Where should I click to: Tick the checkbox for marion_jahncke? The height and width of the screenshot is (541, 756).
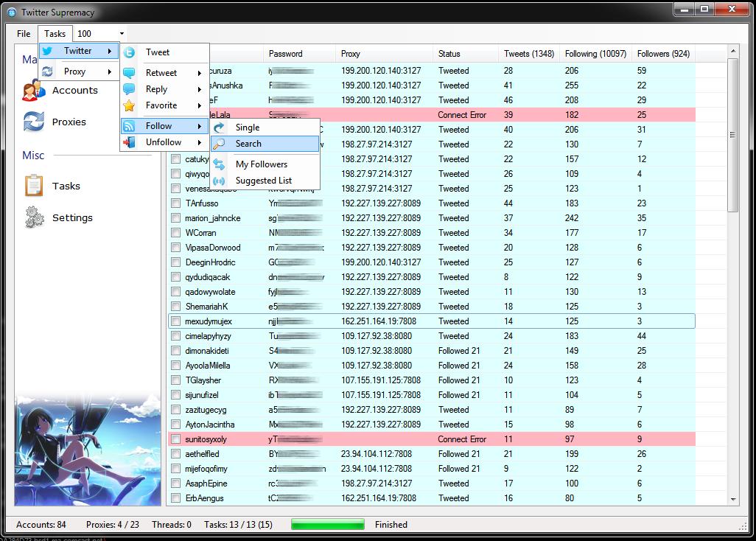175,218
